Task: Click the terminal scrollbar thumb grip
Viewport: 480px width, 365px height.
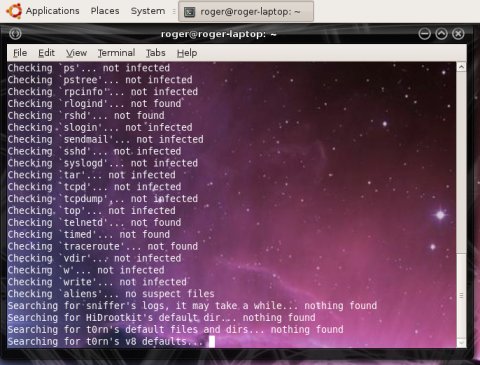Action: point(461,296)
